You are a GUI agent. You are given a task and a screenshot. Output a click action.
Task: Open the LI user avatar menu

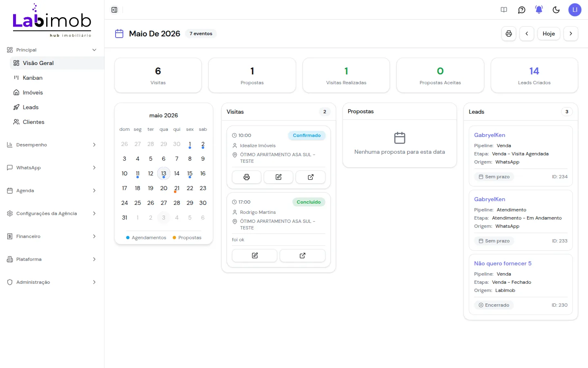click(x=575, y=10)
